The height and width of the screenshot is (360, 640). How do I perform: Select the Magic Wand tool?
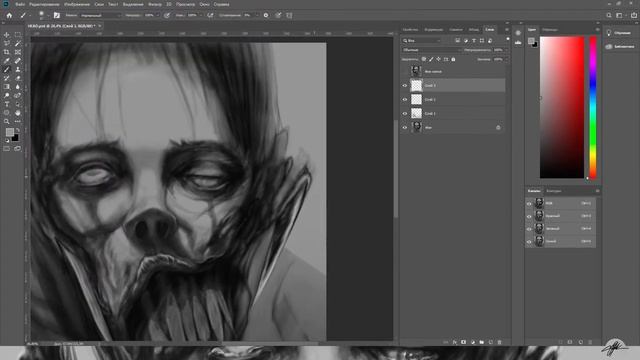pos(18,43)
